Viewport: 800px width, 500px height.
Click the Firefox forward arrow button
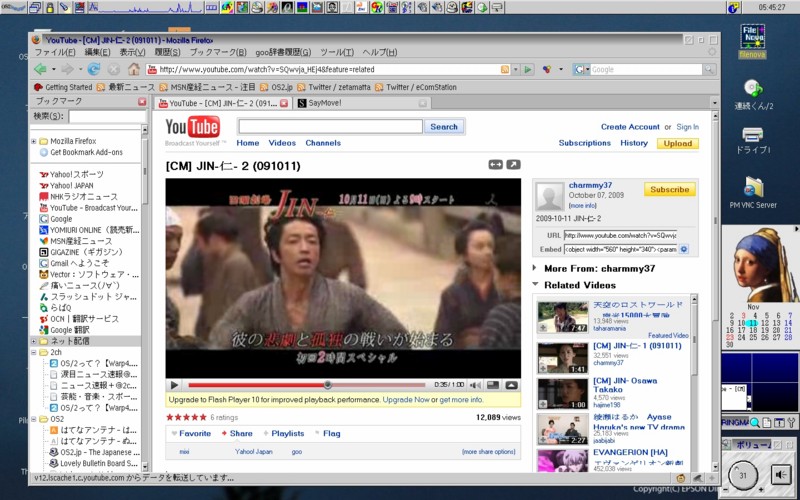click(67, 69)
